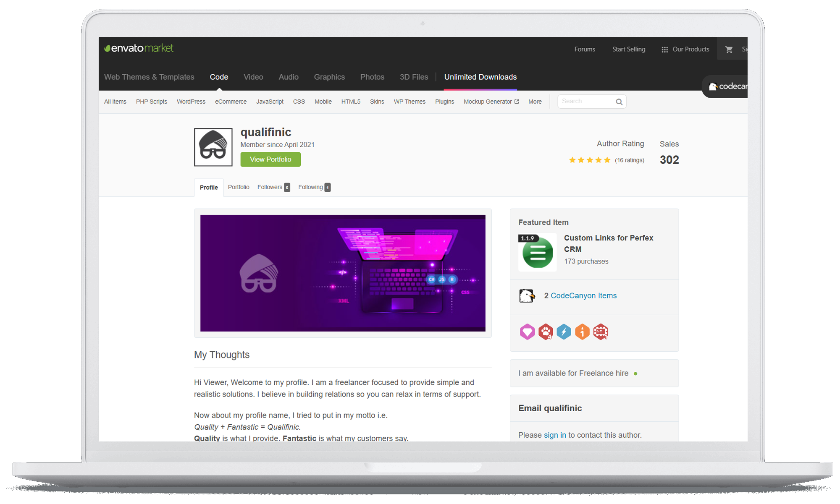The width and height of the screenshot is (840, 504).
Task: Click the Envato Market logo
Action: [x=139, y=48]
